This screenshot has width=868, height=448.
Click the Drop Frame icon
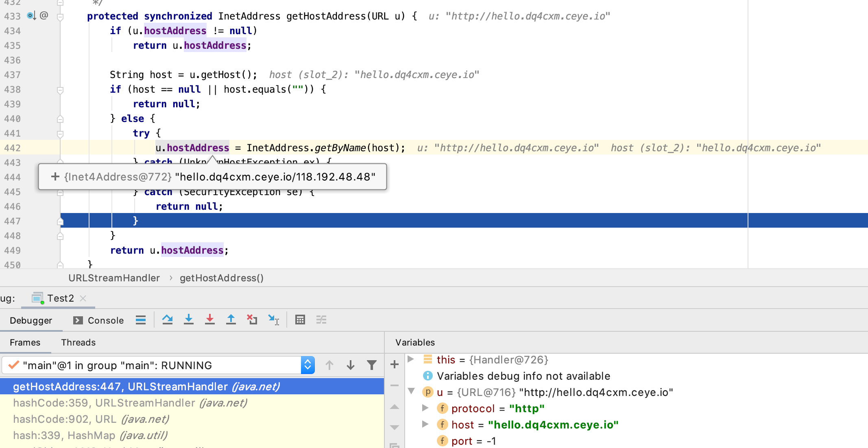[x=252, y=320]
